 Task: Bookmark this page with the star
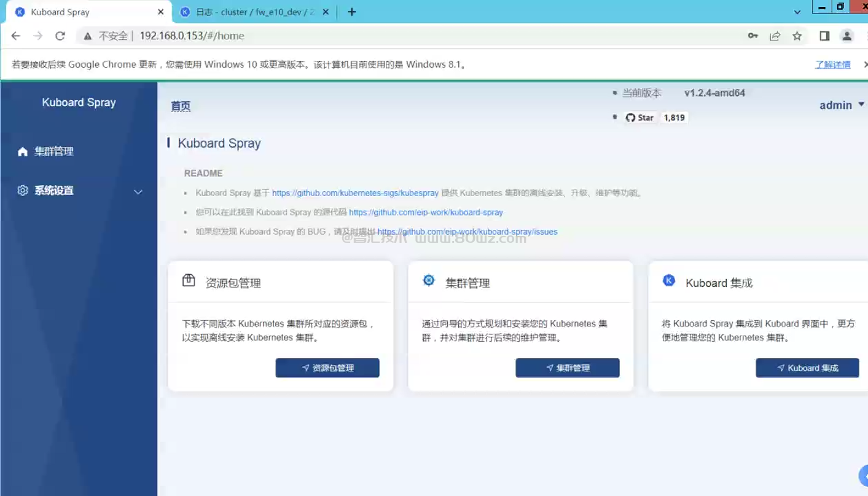(x=797, y=36)
